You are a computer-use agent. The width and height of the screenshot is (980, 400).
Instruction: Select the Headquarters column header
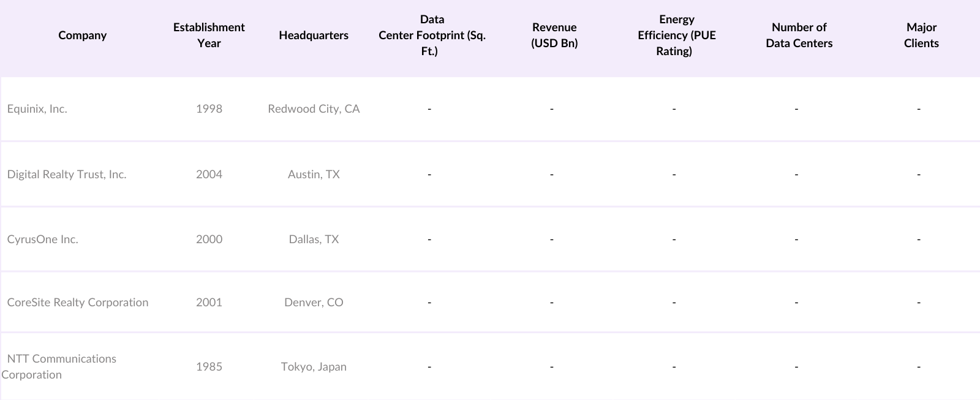click(x=314, y=36)
